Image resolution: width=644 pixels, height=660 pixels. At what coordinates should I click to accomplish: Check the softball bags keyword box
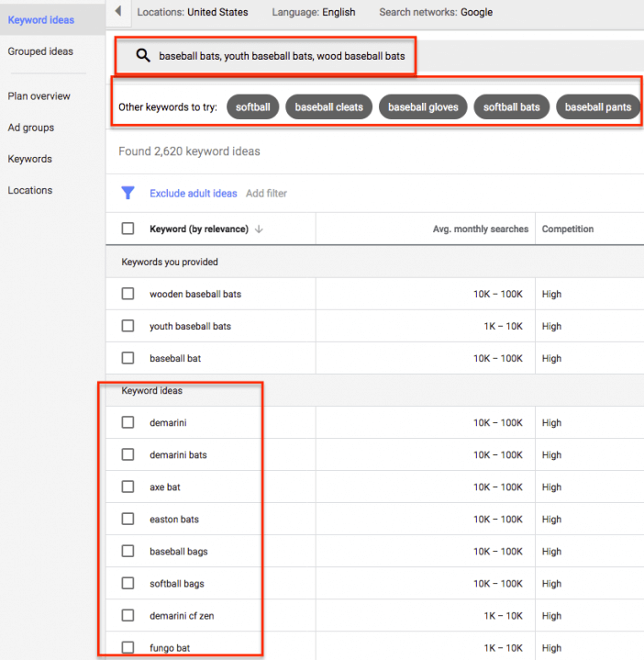tap(128, 583)
